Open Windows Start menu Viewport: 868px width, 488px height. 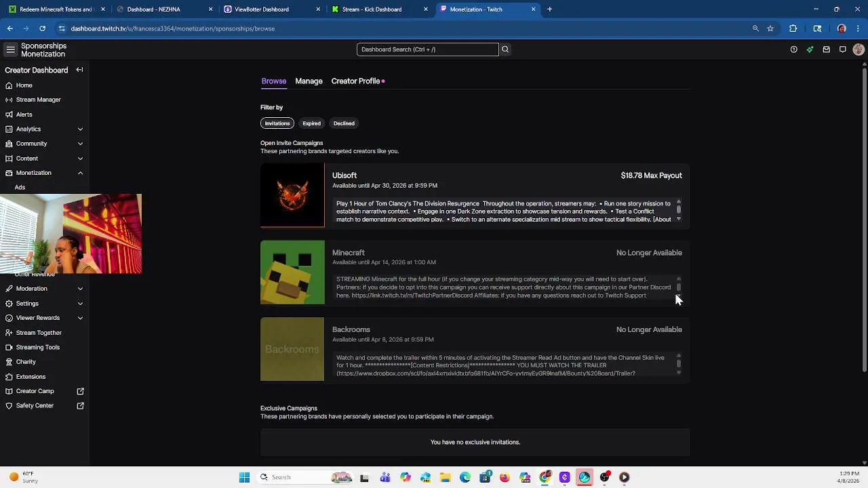coord(244,477)
